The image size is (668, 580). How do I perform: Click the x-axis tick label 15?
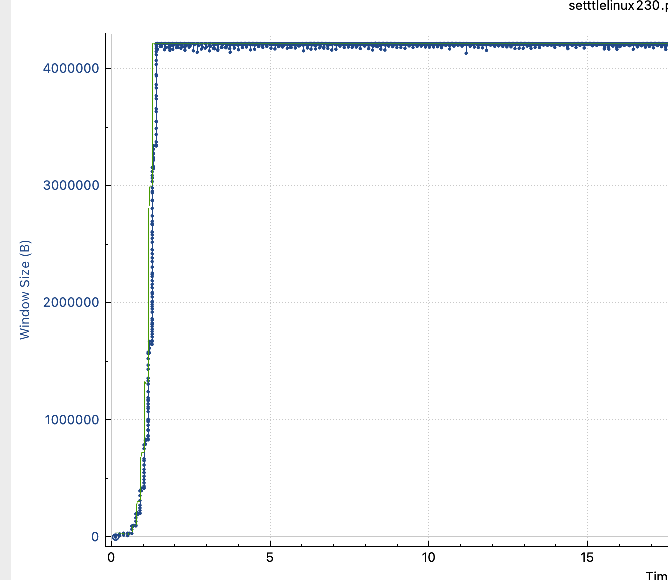click(587, 557)
